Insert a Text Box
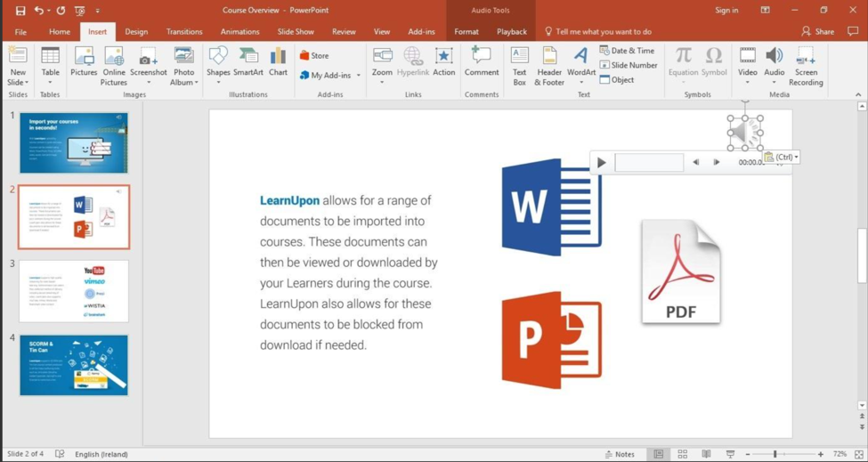 (519, 67)
